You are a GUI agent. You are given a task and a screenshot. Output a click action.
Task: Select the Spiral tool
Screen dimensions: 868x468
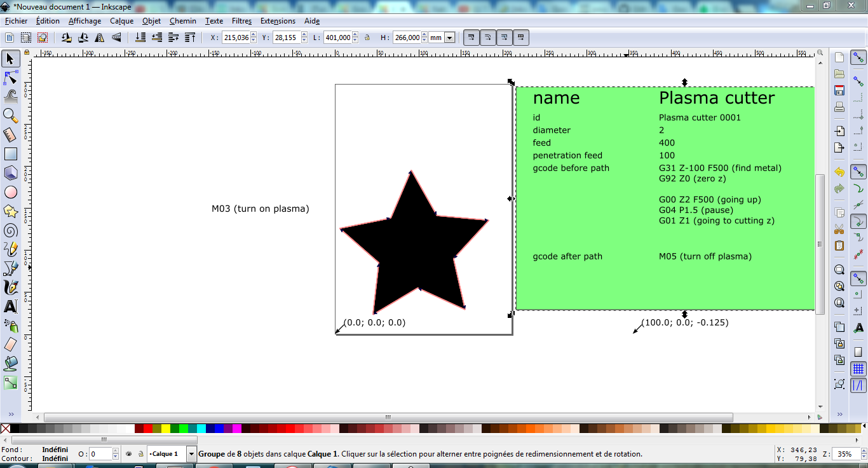[x=10, y=230]
